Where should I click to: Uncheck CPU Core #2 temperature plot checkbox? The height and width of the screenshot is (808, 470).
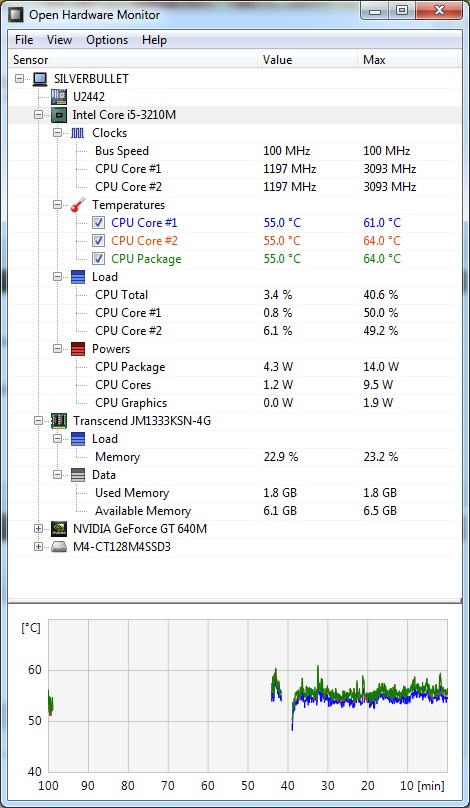[x=98, y=241]
